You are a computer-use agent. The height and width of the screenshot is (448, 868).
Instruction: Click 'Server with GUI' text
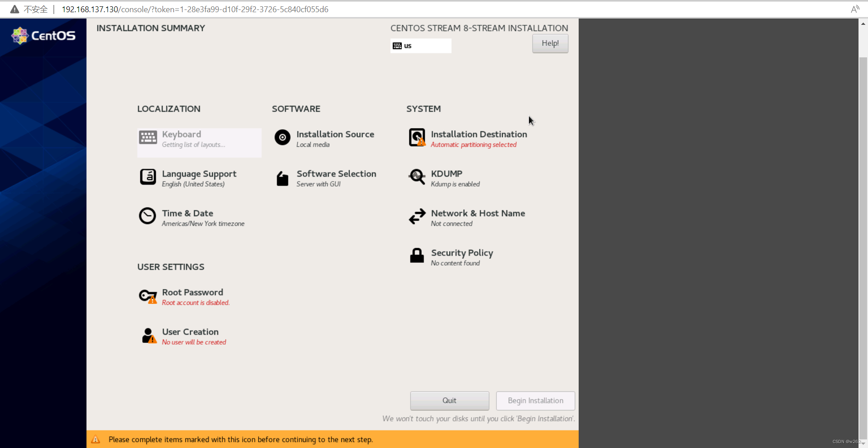point(318,184)
